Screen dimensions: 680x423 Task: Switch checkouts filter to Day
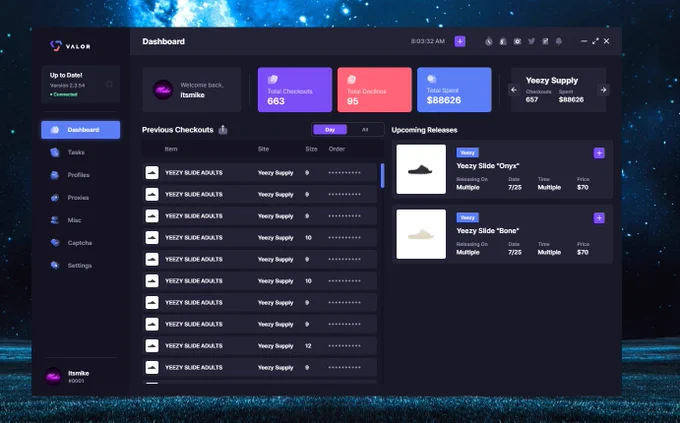coord(330,130)
